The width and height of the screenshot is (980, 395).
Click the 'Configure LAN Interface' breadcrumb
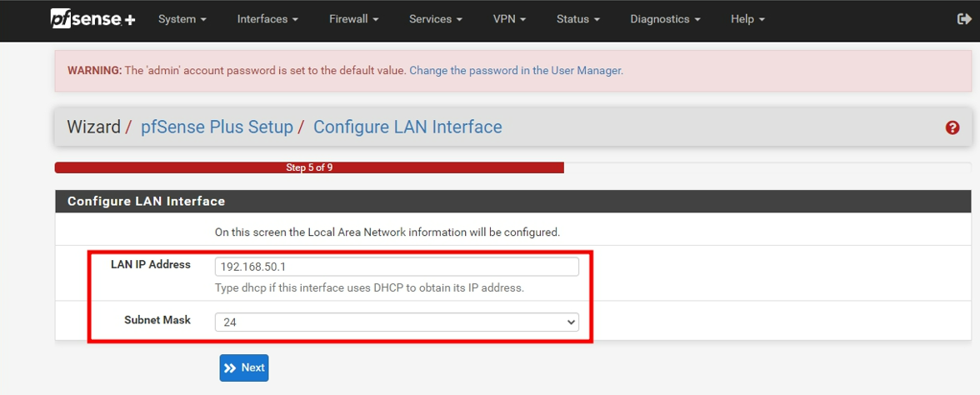(x=407, y=127)
